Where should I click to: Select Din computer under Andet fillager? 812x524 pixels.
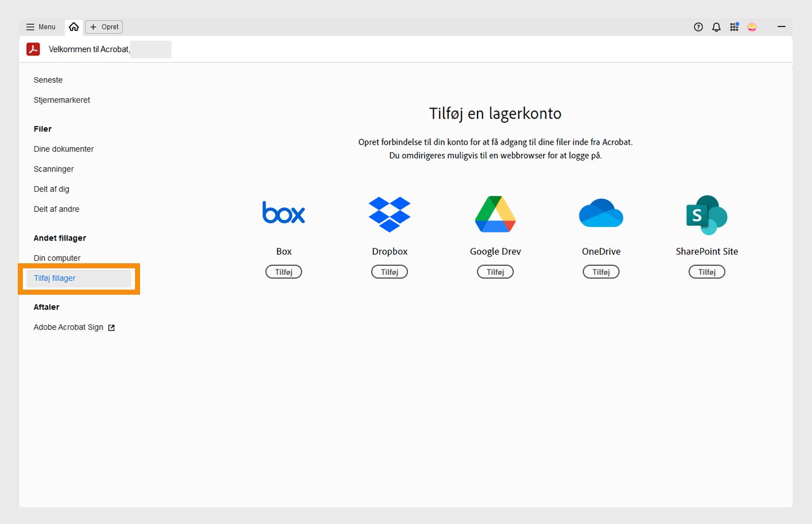point(56,258)
